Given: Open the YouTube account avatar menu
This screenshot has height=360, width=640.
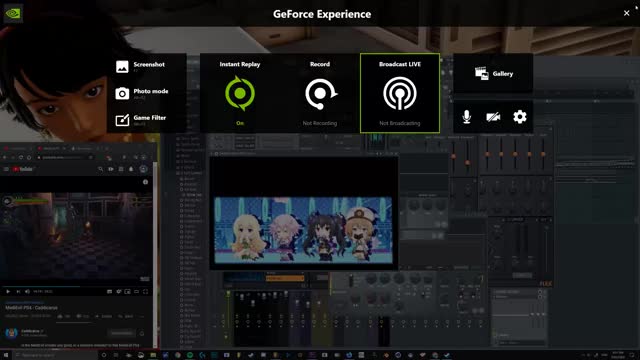Looking at the screenshot, I should (x=143, y=169).
